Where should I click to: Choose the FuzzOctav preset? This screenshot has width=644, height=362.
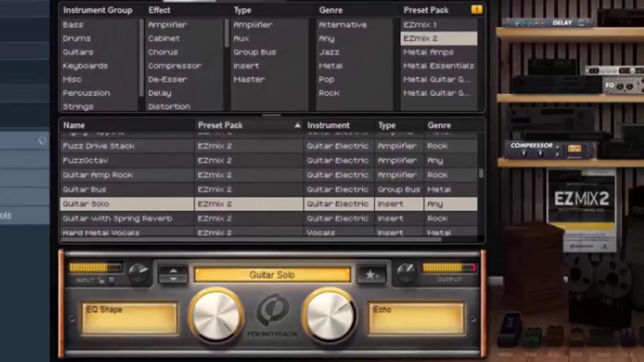[x=269, y=160]
